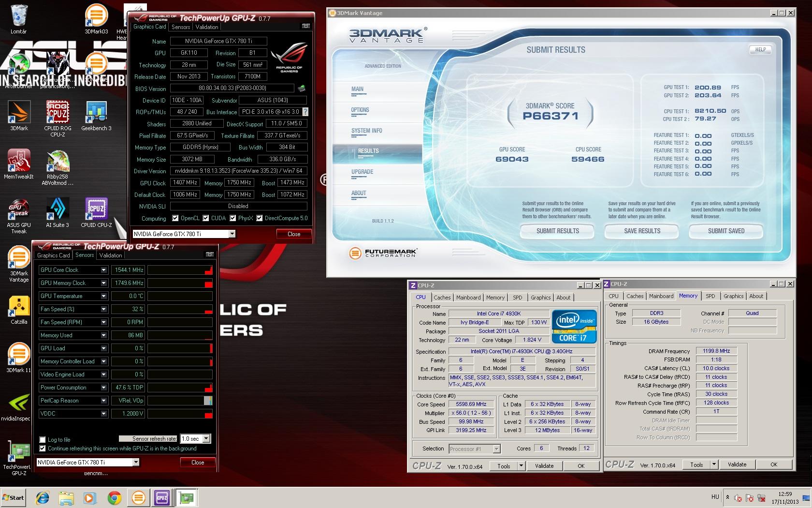
Task: Launch Google Chrome from the taskbar
Action: (115, 497)
